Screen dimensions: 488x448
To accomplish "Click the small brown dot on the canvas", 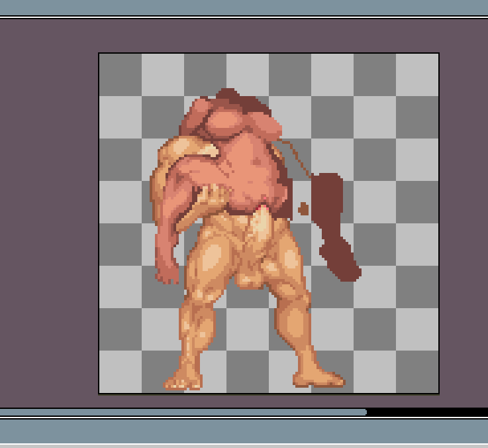I will pyautogui.click(x=303, y=209).
